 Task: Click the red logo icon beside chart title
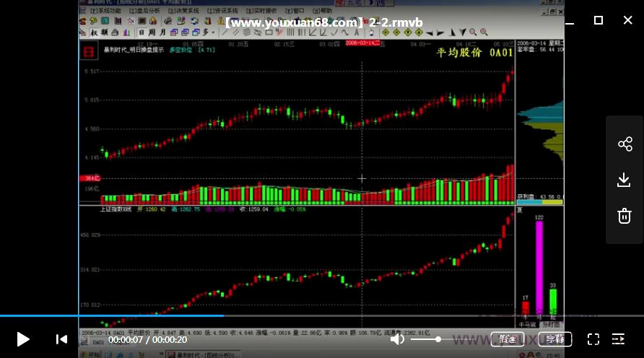click(x=88, y=51)
